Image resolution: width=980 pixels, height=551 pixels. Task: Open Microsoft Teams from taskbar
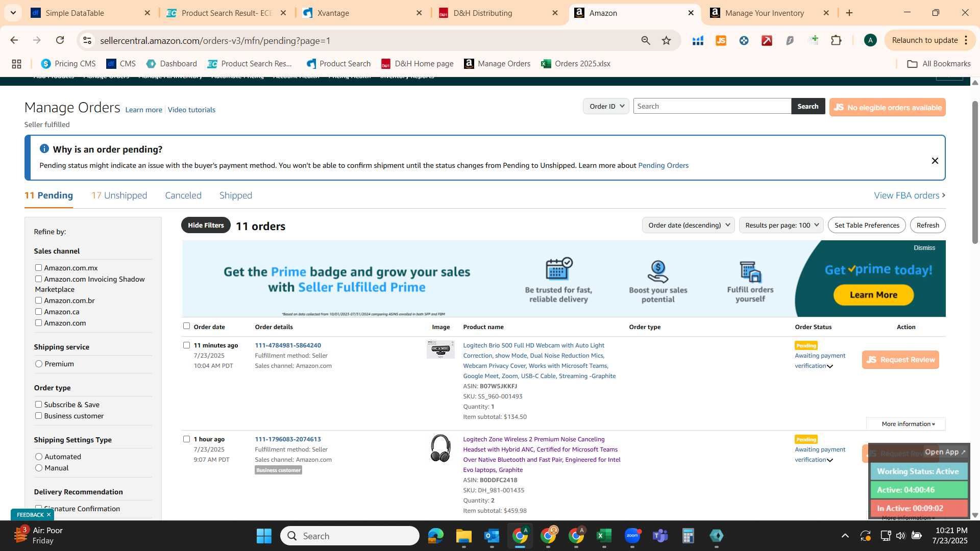click(x=660, y=536)
